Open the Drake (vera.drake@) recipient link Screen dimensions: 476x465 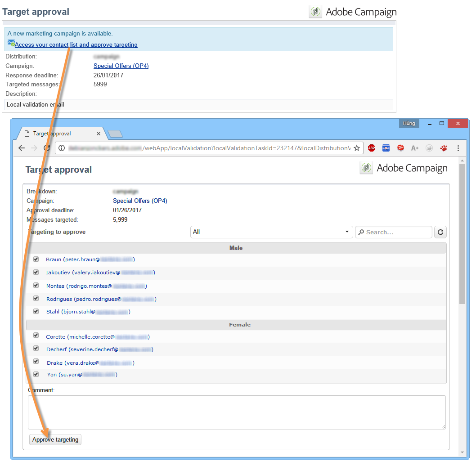pyautogui.click(x=90, y=363)
